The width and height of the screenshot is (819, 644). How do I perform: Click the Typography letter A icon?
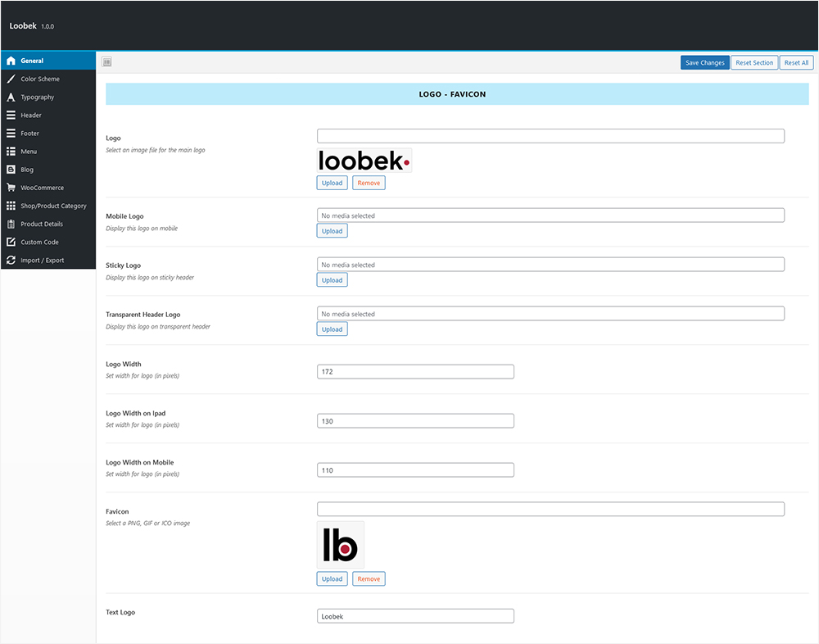click(11, 98)
